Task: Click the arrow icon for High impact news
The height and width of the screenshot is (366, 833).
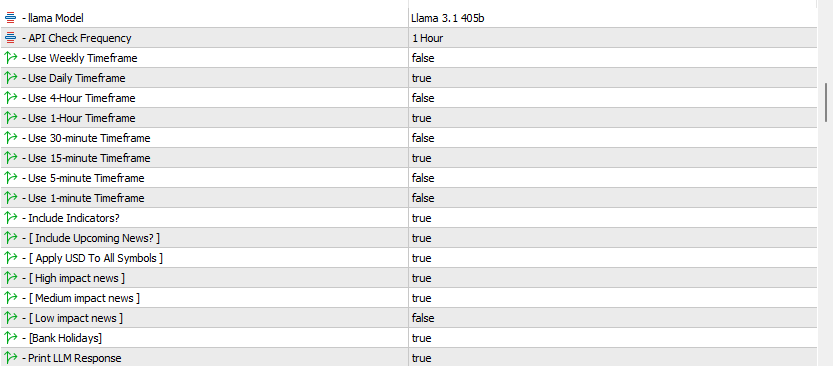Action: click(10, 278)
